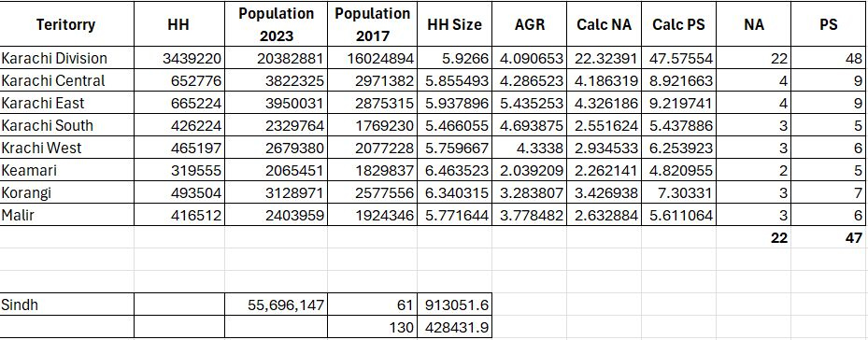
Task: Click the AGR column header cell
Action: pos(529,24)
